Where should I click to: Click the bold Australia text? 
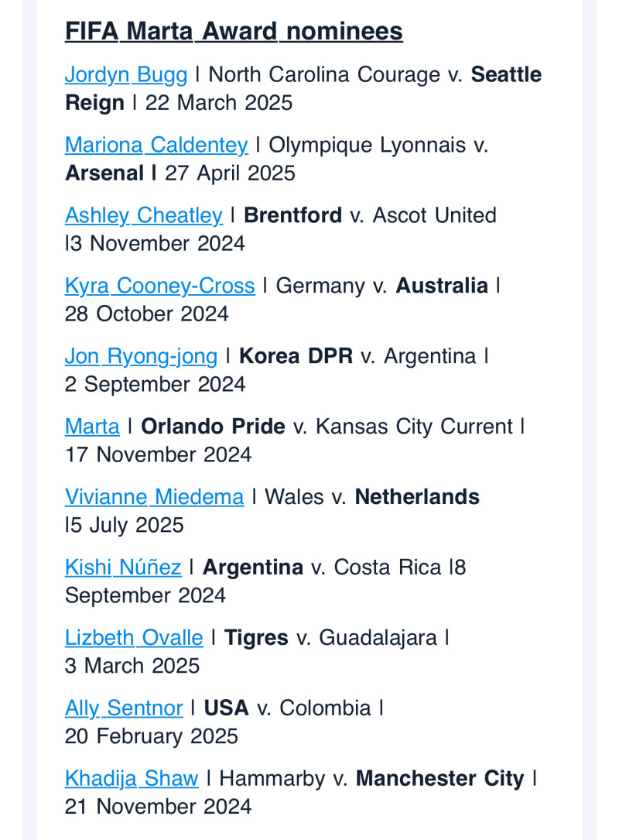click(x=442, y=286)
